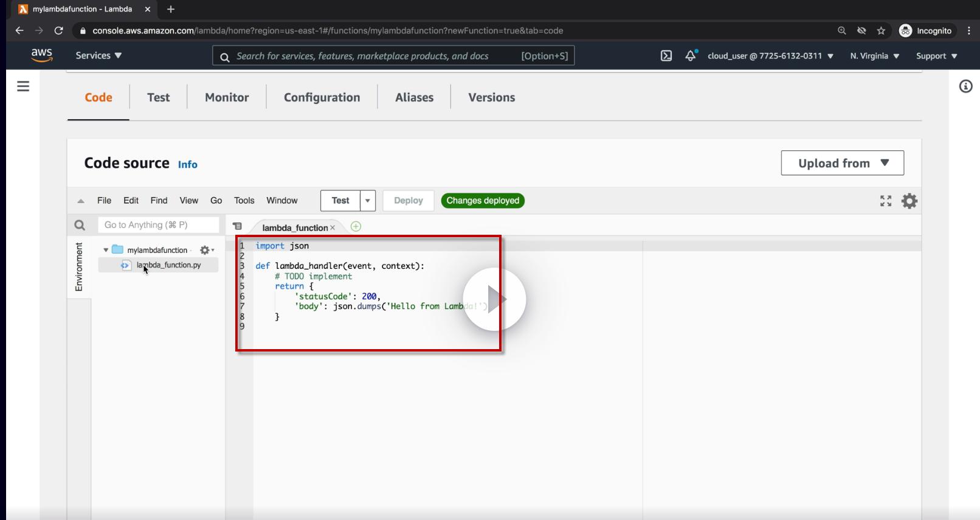The height and width of the screenshot is (520, 980).
Task: Open the page info panel icon
Action: [965, 86]
